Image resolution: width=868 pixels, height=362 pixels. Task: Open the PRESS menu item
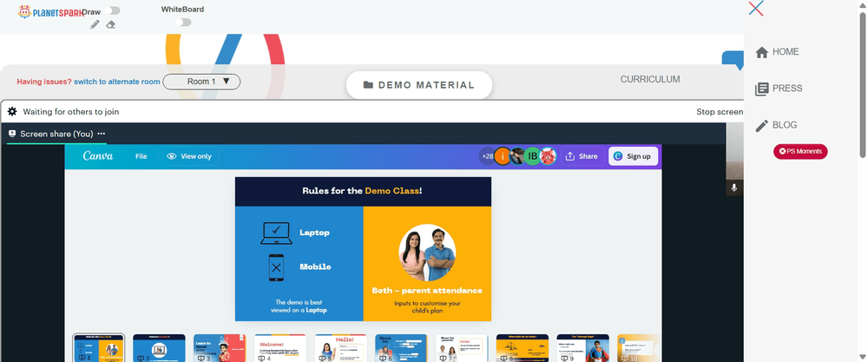[x=779, y=89]
